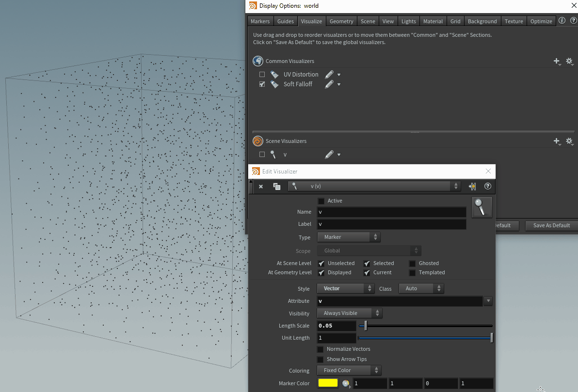578x392 pixels.
Task: Edit the UV Distortion visualizer with pencil icon
Action: click(330, 74)
